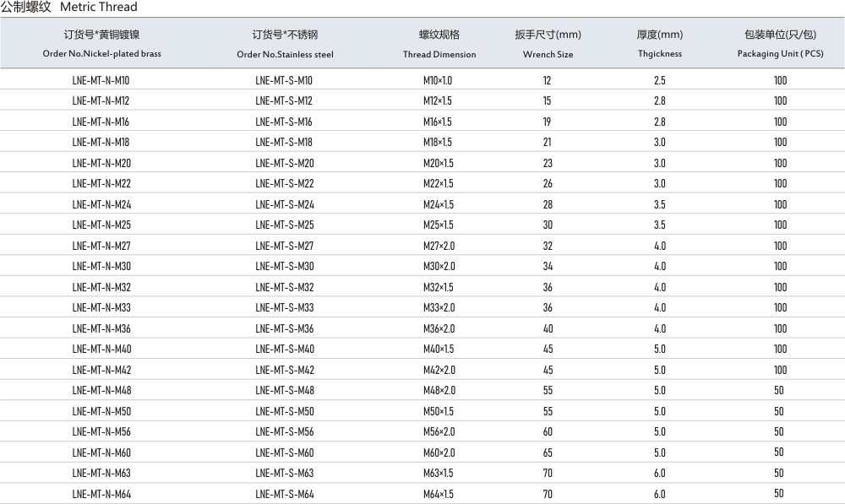Click stainless steel order LNE-MT-S-M12

point(284,101)
